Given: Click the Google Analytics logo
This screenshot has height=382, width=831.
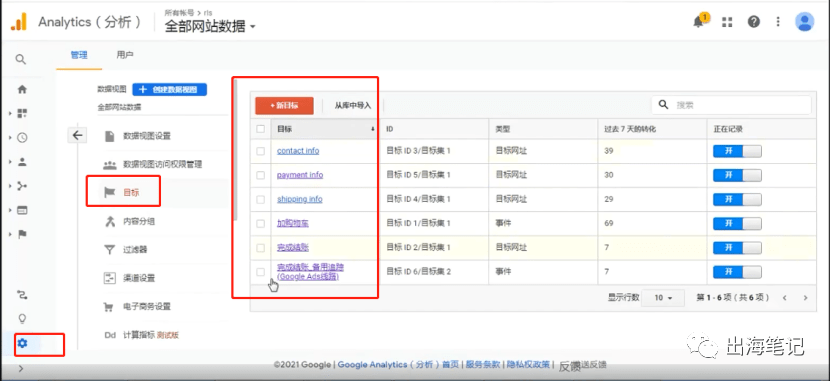Looking at the screenshot, I should click(19, 22).
